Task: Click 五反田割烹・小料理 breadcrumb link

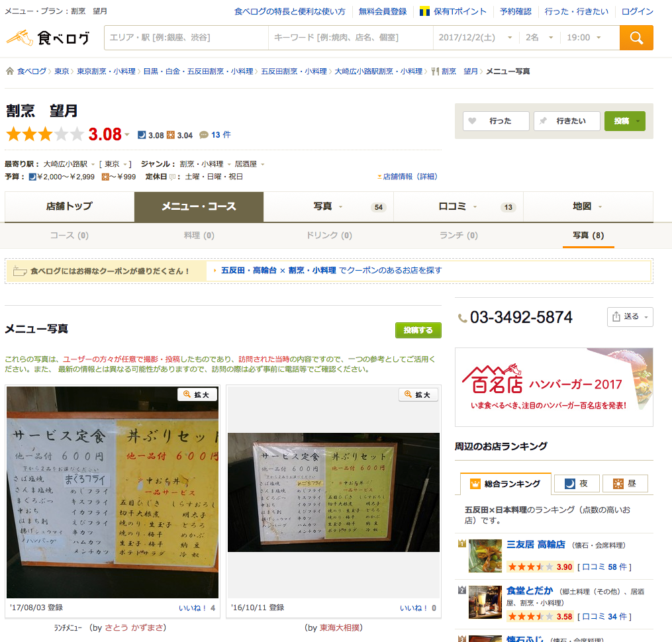Action: click(293, 71)
